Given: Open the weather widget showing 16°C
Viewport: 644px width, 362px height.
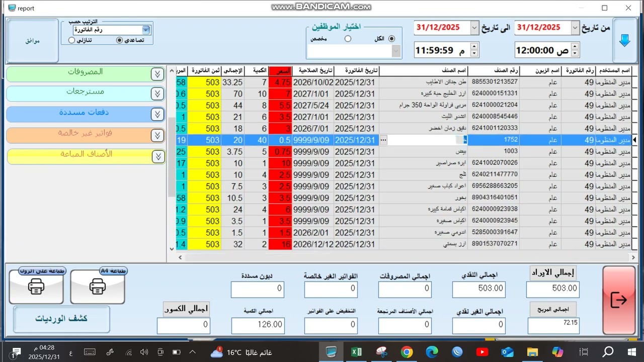Looking at the screenshot, I should coord(242,352).
